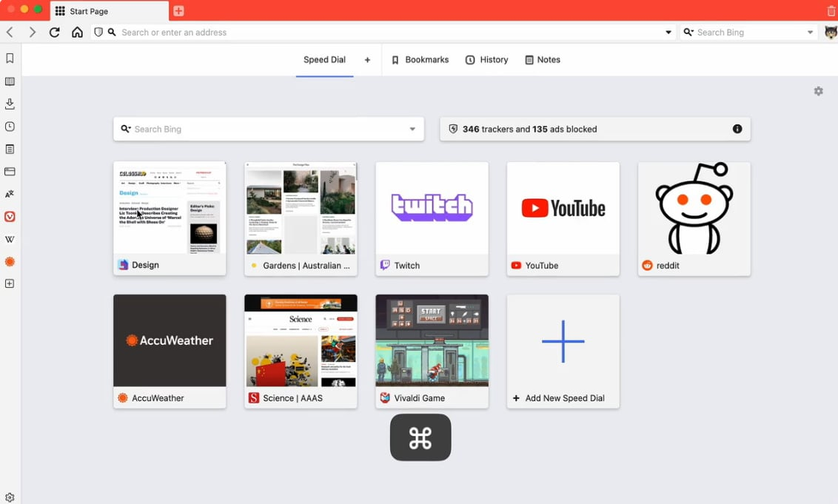838x504 pixels.
Task: Reload the current page
Action: (x=54, y=33)
